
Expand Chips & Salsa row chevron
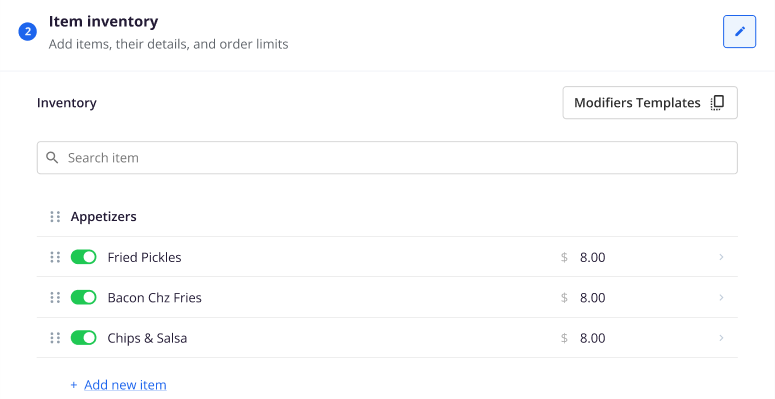click(721, 338)
